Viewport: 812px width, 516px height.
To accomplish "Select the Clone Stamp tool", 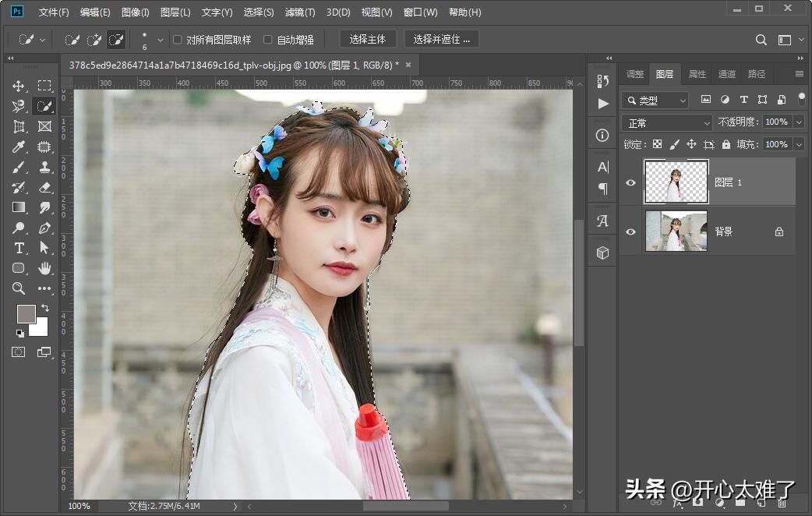I will 44,167.
